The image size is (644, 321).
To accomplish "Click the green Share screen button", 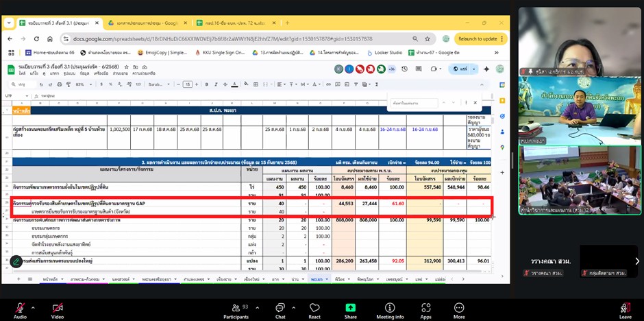I will [x=351, y=308].
